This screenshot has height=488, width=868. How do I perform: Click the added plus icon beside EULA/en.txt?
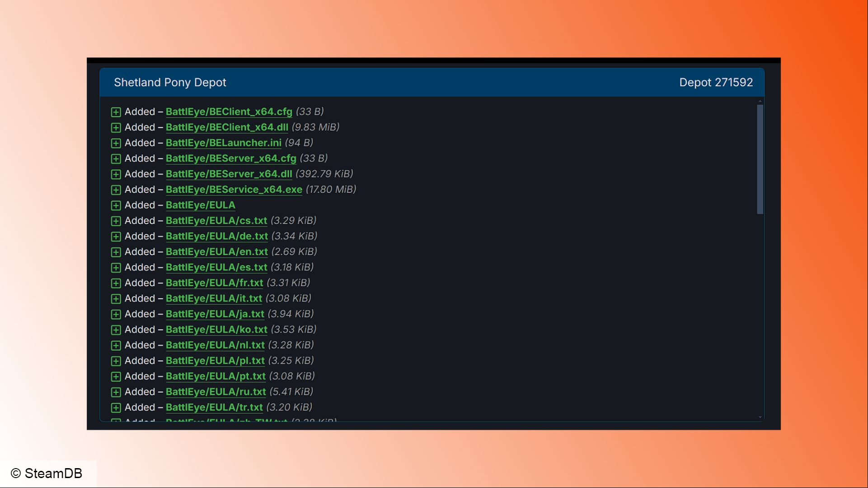(116, 252)
